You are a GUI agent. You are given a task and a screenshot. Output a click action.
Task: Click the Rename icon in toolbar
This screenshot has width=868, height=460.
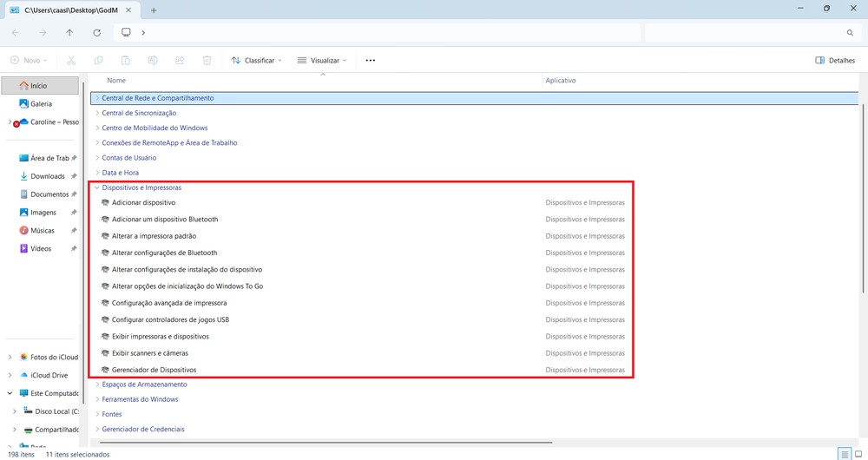tap(153, 61)
